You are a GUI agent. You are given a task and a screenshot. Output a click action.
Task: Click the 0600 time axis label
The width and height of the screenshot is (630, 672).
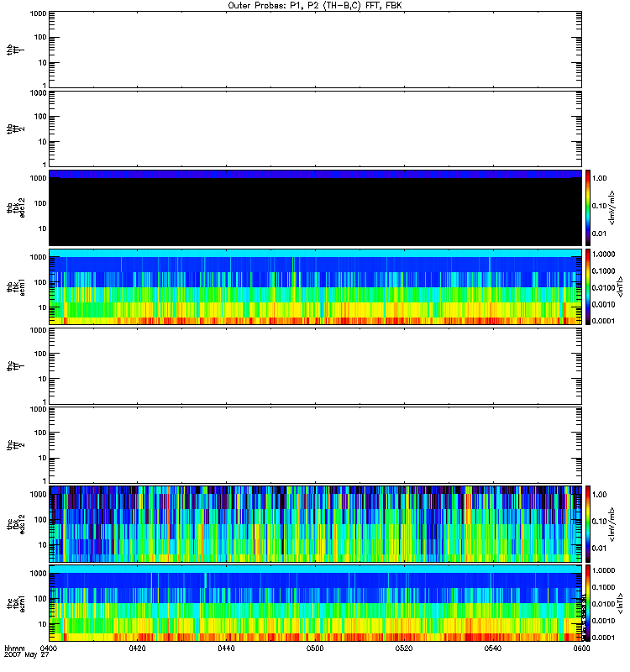point(581,648)
